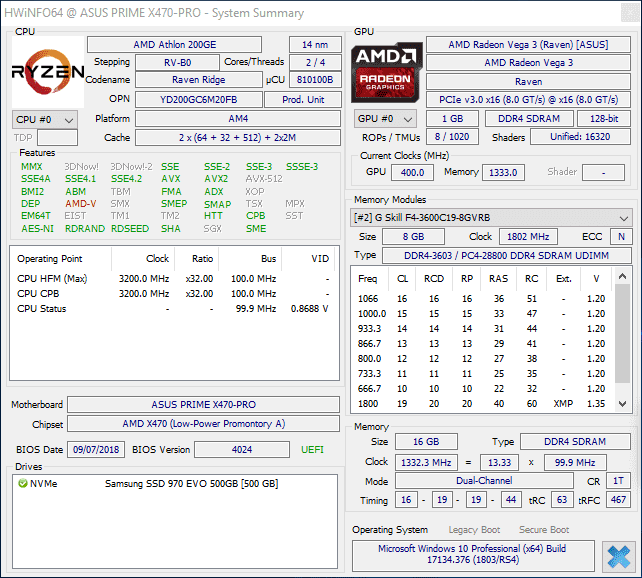Click the 14 nm process field
Screen dimensions: 642x578
coord(315,45)
